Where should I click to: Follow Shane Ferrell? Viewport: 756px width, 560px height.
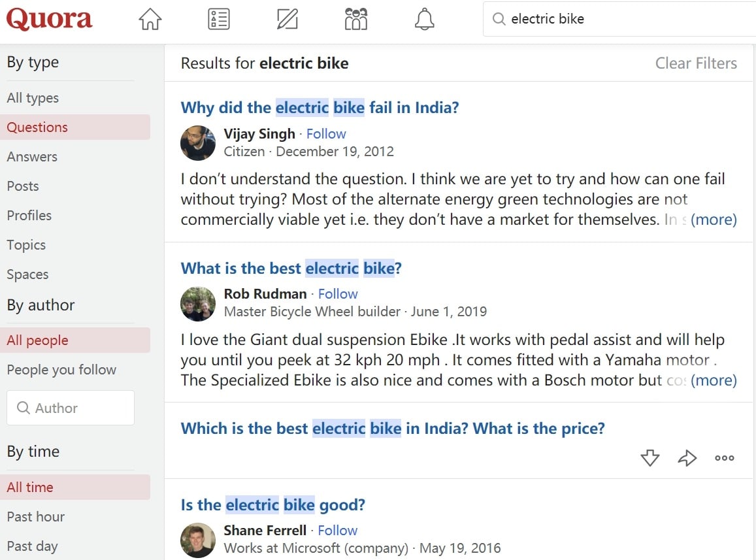coord(338,531)
